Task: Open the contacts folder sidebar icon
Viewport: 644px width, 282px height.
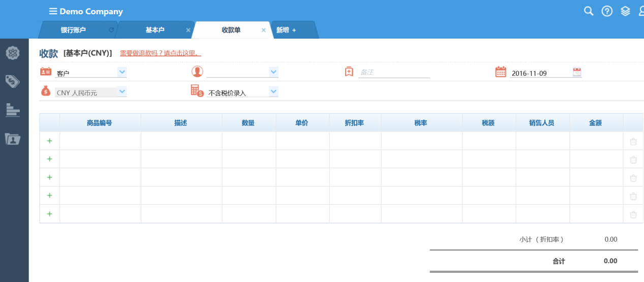Action: pos(13,138)
